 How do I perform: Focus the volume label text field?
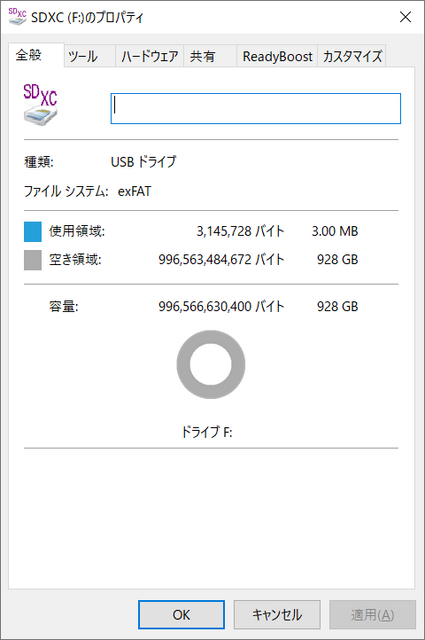(256, 109)
